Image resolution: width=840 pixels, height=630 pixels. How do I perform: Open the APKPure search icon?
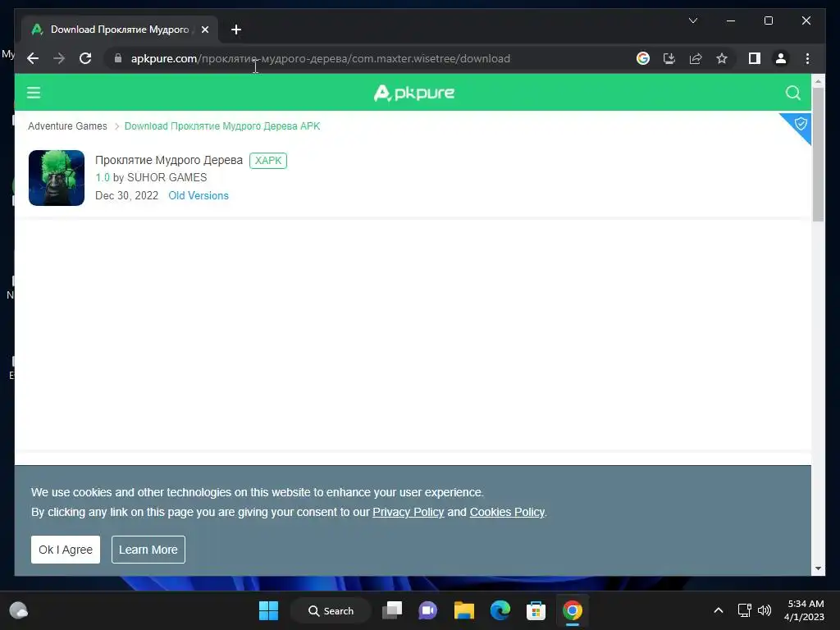click(793, 93)
